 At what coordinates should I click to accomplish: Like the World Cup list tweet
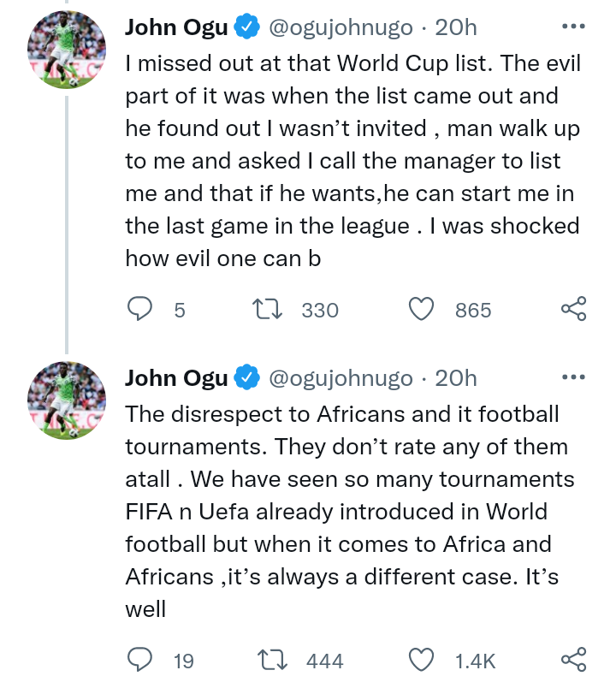(422, 309)
